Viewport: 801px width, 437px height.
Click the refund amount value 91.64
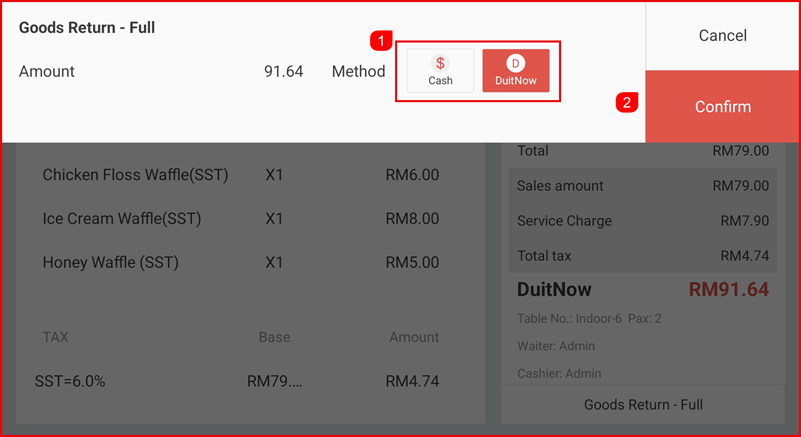pos(283,72)
